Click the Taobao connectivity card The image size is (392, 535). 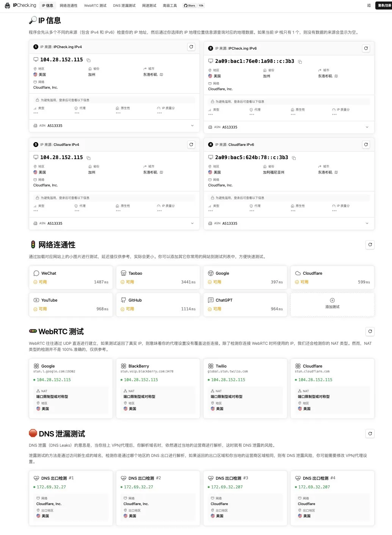(158, 278)
